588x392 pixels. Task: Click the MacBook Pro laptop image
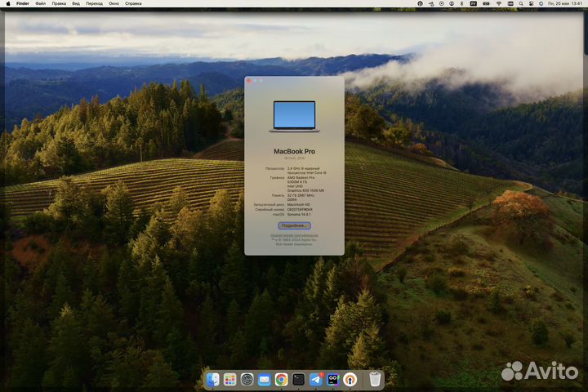(294, 116)
